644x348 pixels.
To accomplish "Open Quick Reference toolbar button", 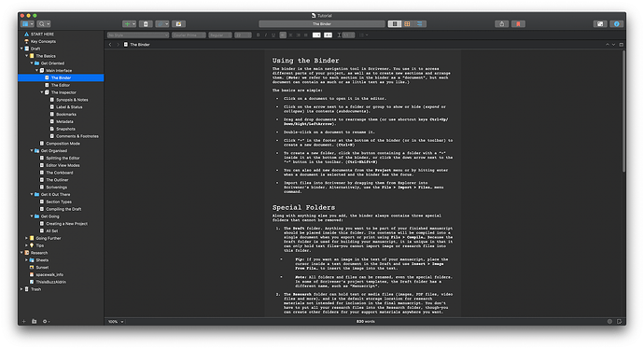I will (178, 24).
